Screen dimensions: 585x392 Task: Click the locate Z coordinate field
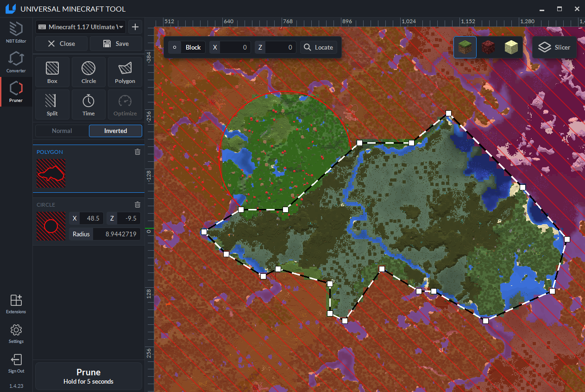[x=281, y=47]
